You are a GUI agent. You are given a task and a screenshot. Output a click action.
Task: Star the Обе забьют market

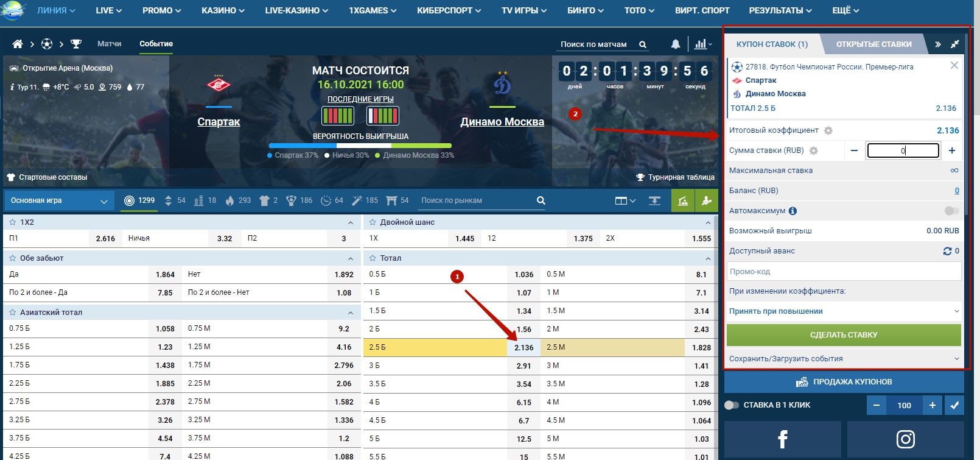tap(12, 258)
